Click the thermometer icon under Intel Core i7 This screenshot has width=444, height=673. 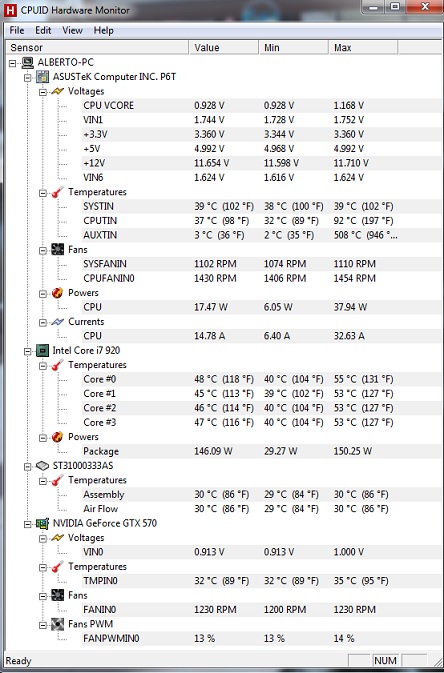point(58,365)
